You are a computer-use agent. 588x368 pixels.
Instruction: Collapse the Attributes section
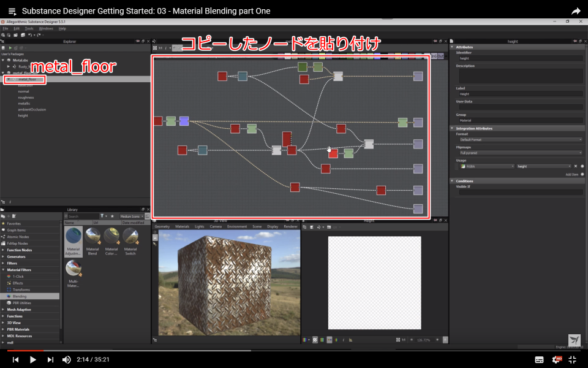click(x=452, y=47)
